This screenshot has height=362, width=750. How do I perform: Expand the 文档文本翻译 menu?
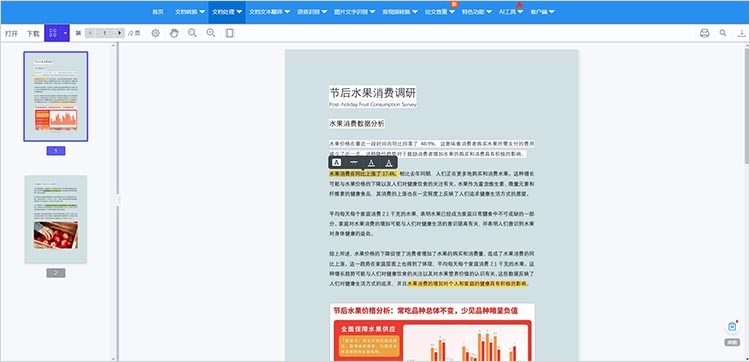pos(270,11)
